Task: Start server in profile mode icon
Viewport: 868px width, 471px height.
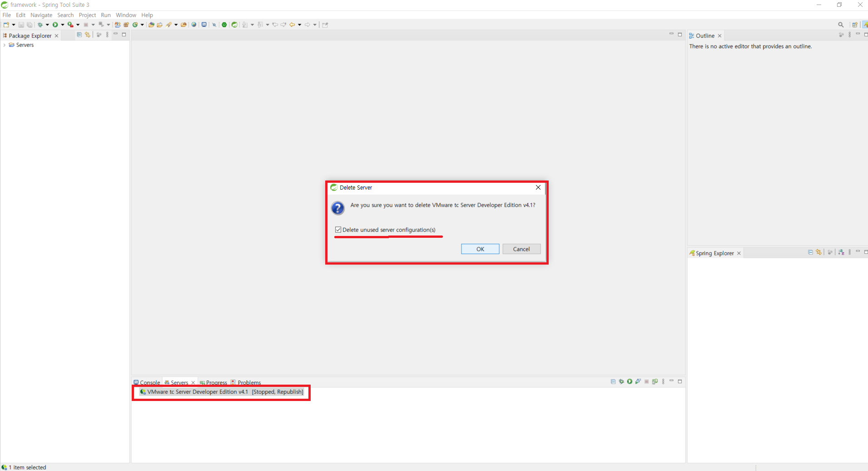Action: pos(638,381)
